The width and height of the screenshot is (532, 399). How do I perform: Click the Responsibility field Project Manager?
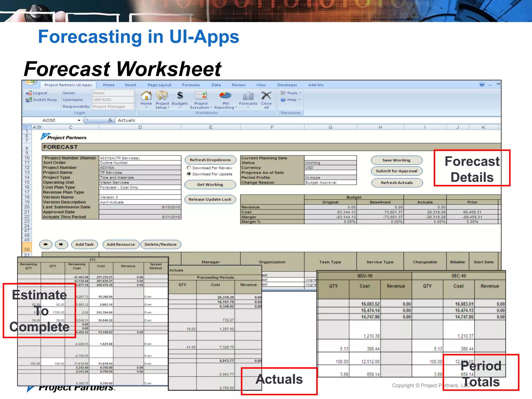tap(113, 107)
